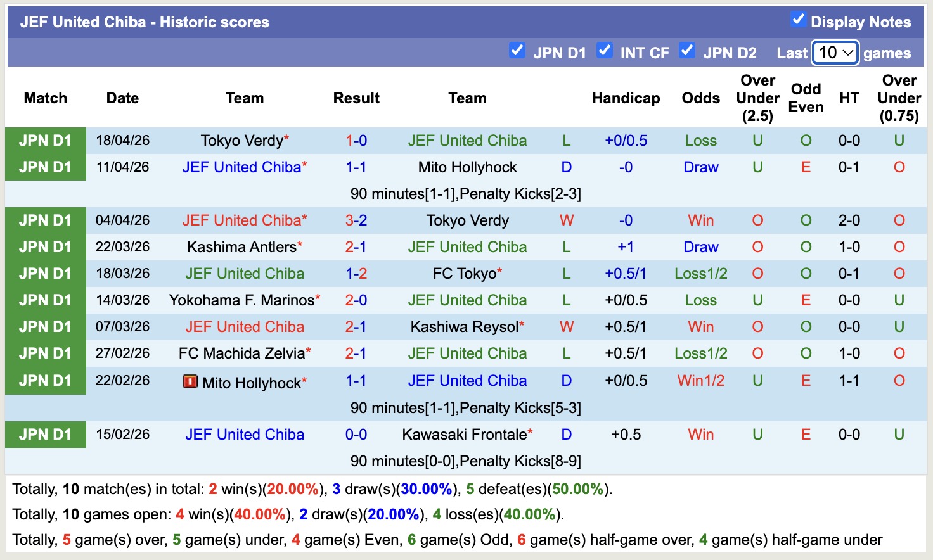Click the JPN D1 badge on the 04/04/26 row

pyautogui.click(x=45, y=220)
